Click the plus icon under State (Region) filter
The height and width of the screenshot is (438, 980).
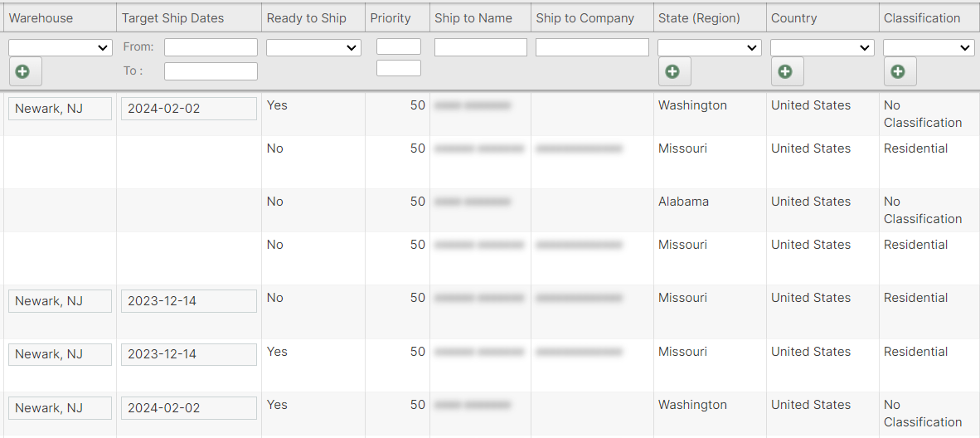click(x=672, y=72)
